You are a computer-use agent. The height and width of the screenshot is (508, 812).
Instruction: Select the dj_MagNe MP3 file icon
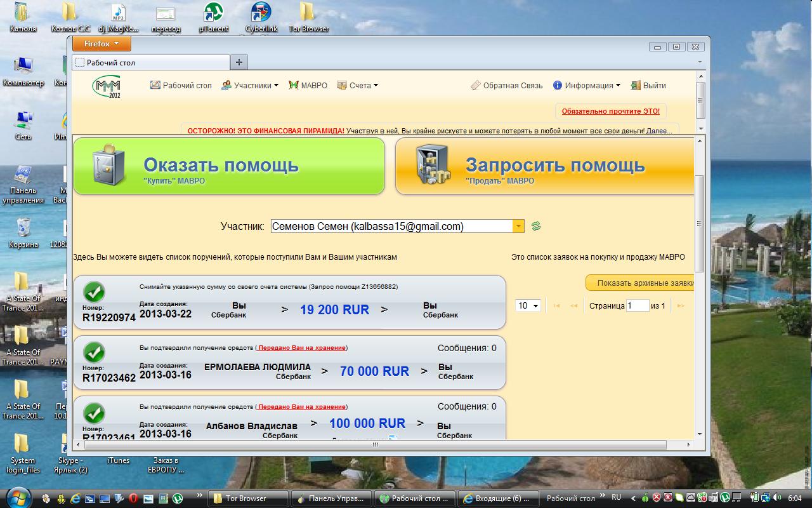coord(118,17)
